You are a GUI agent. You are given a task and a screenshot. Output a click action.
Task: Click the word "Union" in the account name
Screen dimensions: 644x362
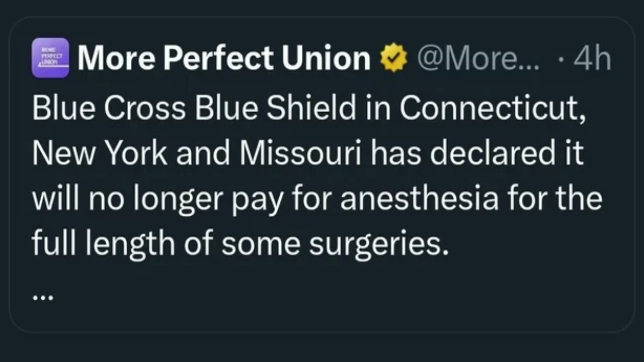coord(326,59)
